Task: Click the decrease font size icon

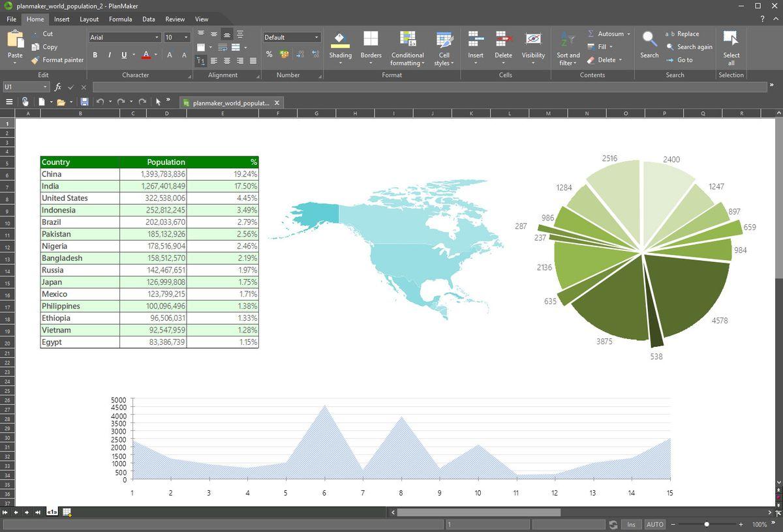Action: 184,55
